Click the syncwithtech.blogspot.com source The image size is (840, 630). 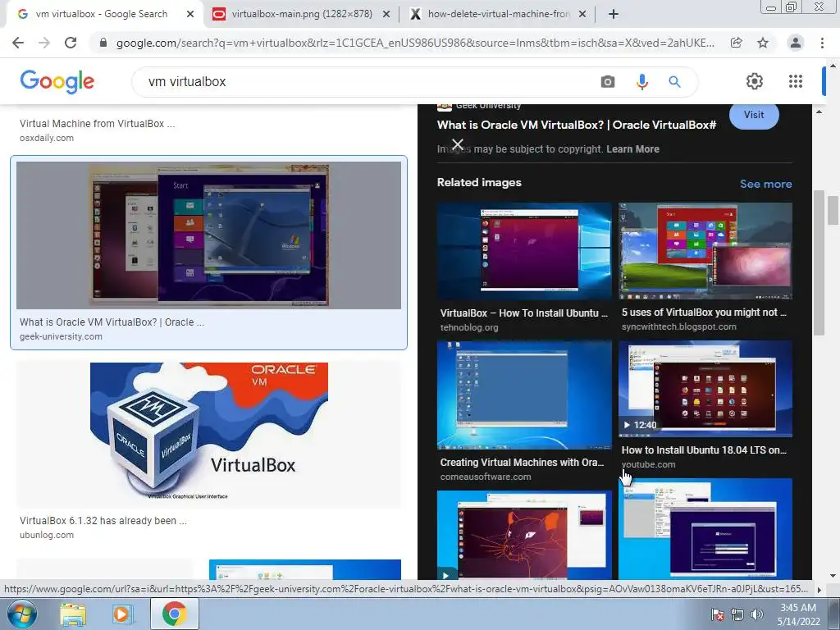coord(678,326)
